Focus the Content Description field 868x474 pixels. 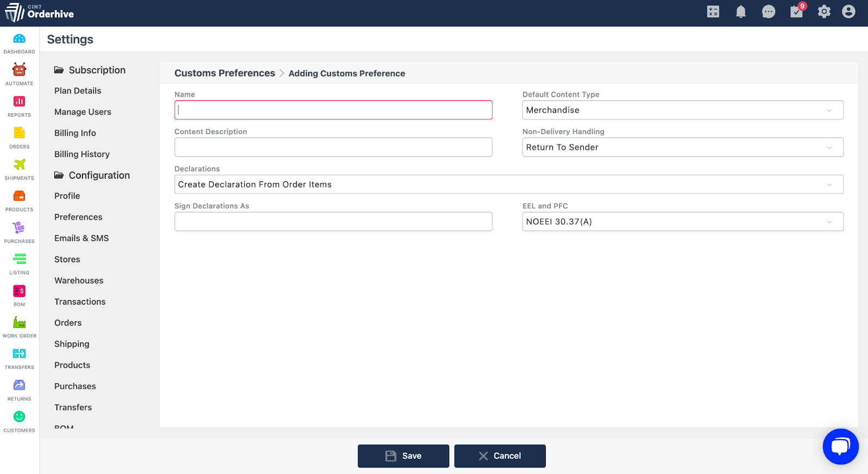coord(333,147)
